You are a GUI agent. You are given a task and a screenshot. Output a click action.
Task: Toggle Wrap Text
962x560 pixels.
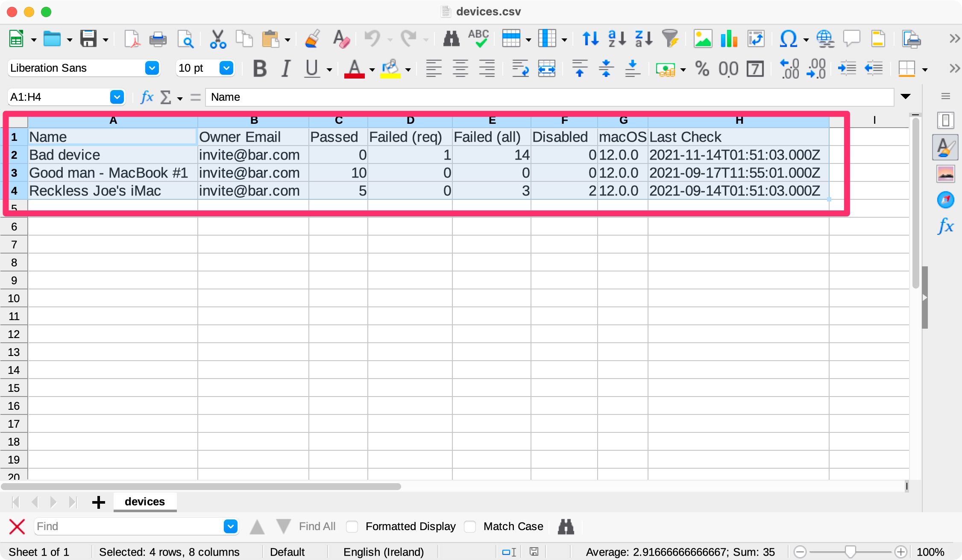point(520,68)
